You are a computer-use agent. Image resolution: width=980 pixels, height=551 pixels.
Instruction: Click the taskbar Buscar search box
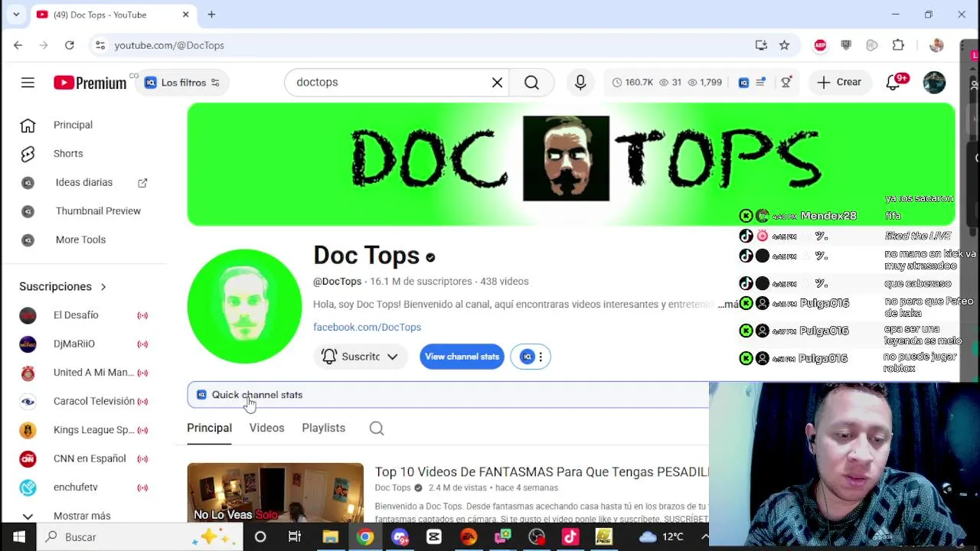point(140,537)
